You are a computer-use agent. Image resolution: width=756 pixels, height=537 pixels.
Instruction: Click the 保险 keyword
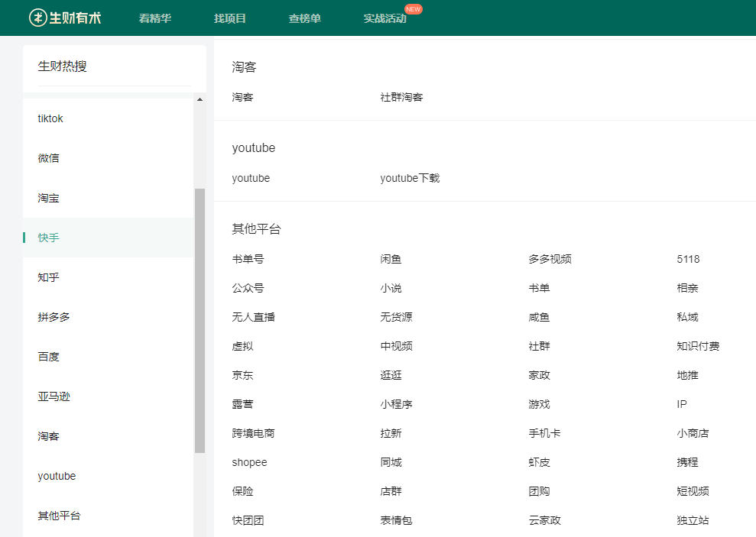pyautogui.click(x=242, y=491)
